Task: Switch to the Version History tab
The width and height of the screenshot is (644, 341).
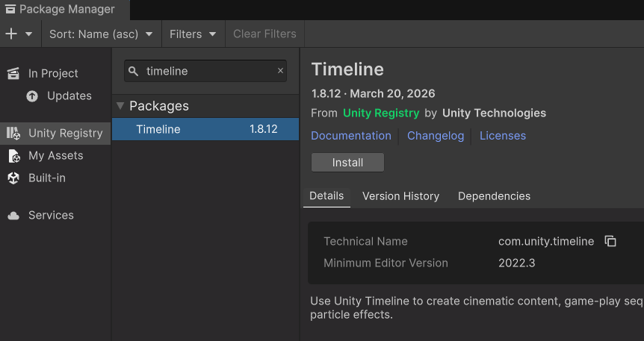Action: click(400, 196)
